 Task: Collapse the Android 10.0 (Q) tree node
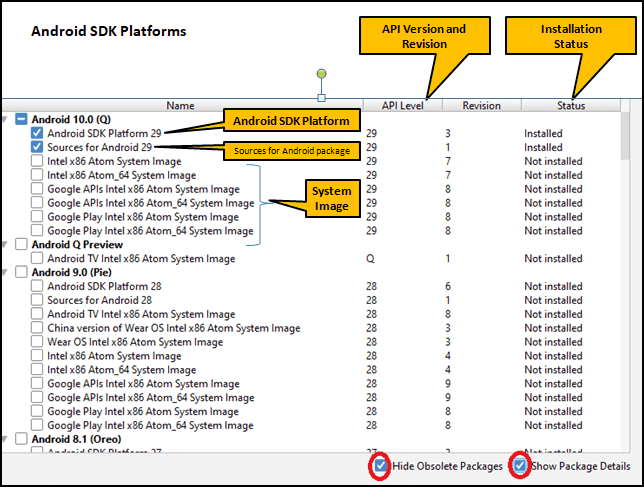pyautogui.click(x=5, y=119)
